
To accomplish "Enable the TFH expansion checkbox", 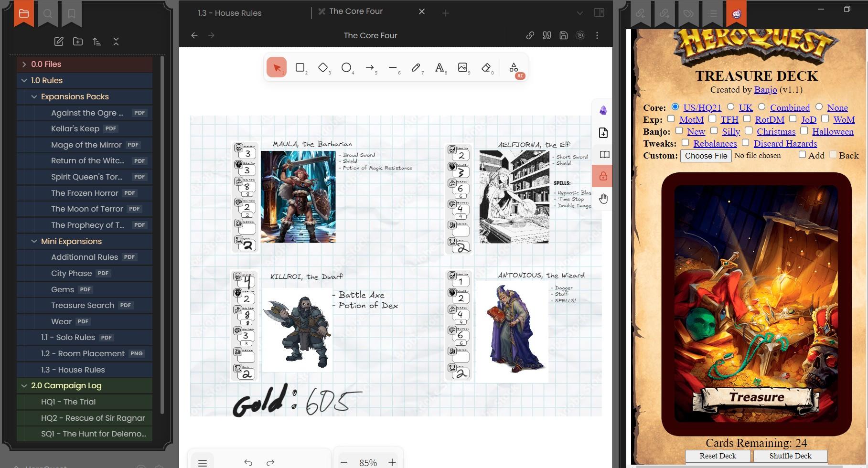I will tap(712, 119).
